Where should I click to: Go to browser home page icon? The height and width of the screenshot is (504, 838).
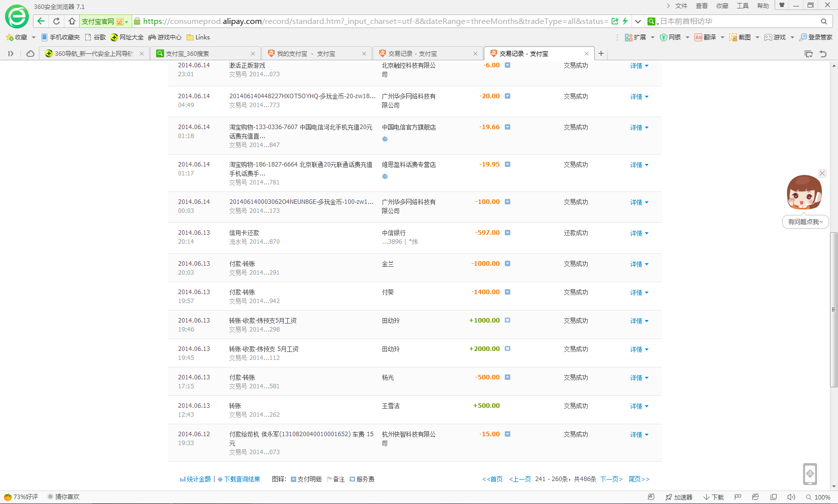(72, 21)
